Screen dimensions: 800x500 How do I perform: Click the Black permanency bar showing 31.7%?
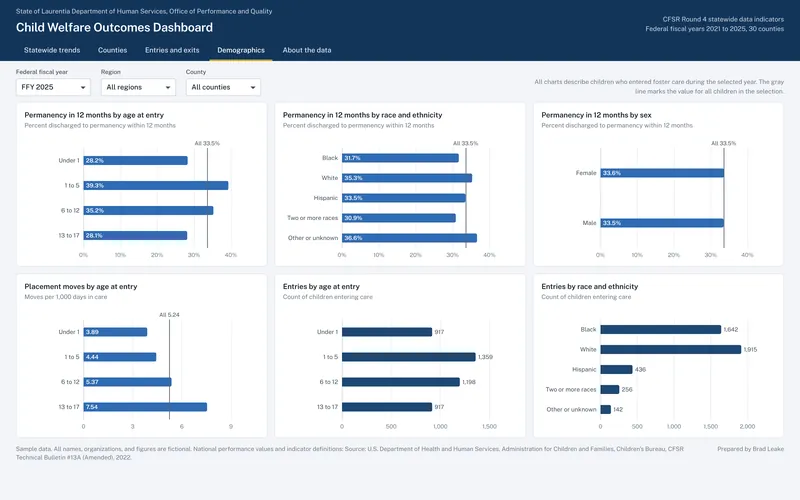click(x=400, y=158)
